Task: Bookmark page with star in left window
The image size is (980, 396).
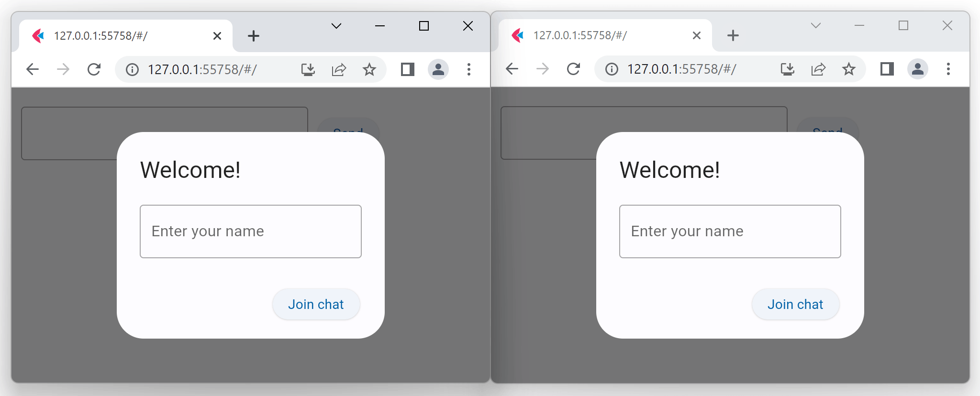Action: pos(369,70)
